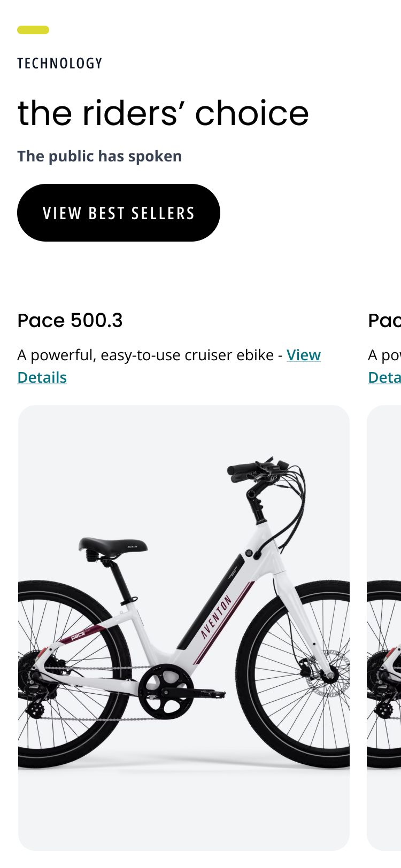The image size is (401, 868).
Task: Click the AVENTON logo on bike frame
Action: point(216,617)
